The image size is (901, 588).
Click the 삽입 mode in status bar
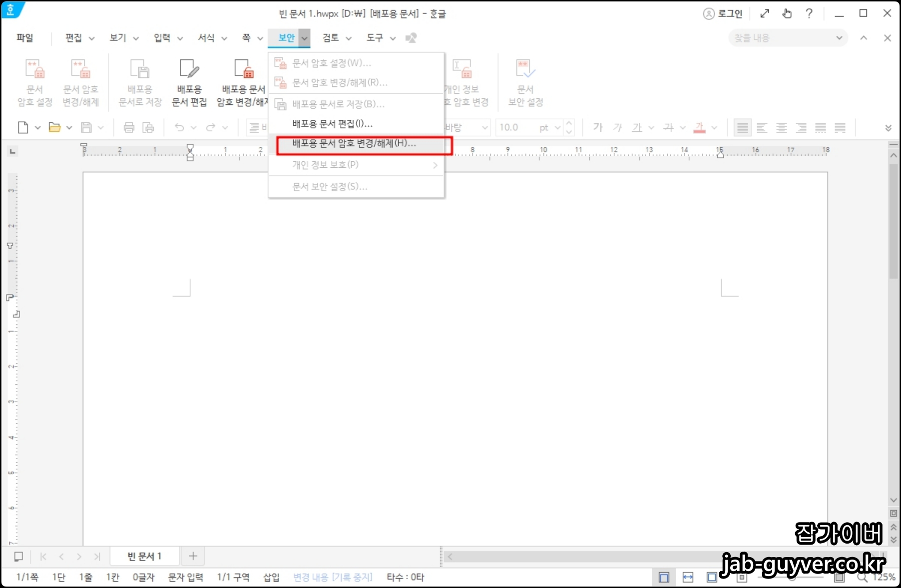pyautogui.click(x=271, y=578)
